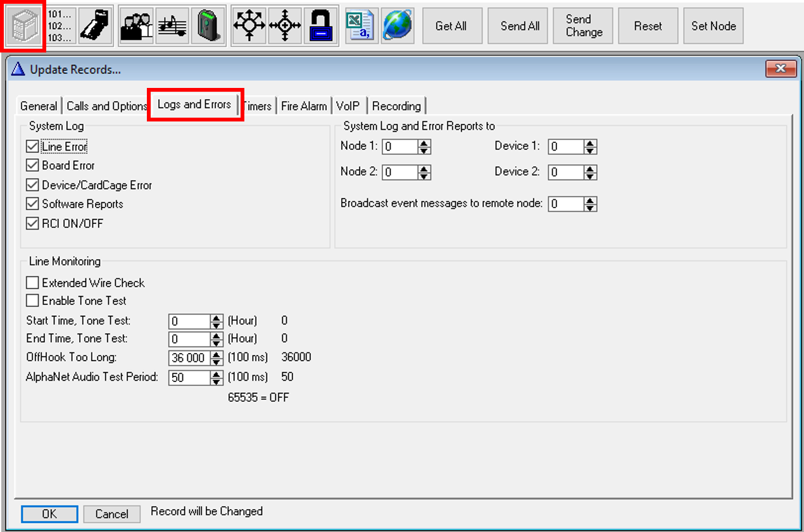This screenshot has height=532, width=804.
Task: Click the globe web browser icon
Action: pos(397,26)
